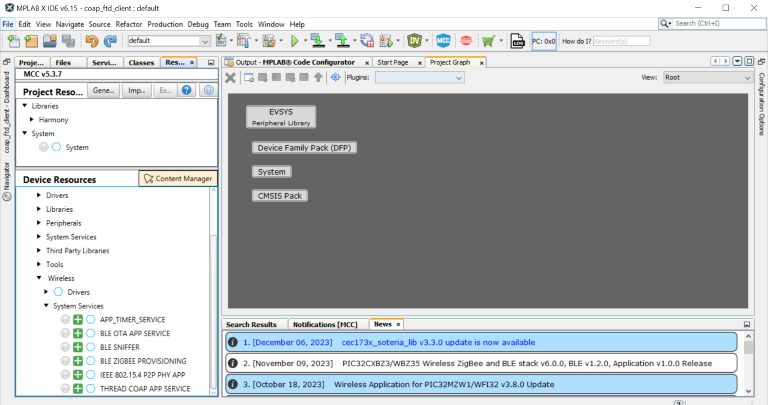Click the blue help question mark icon
Image resolution: width=768 pixels, height=405 pixels.
tap(187, 90)
